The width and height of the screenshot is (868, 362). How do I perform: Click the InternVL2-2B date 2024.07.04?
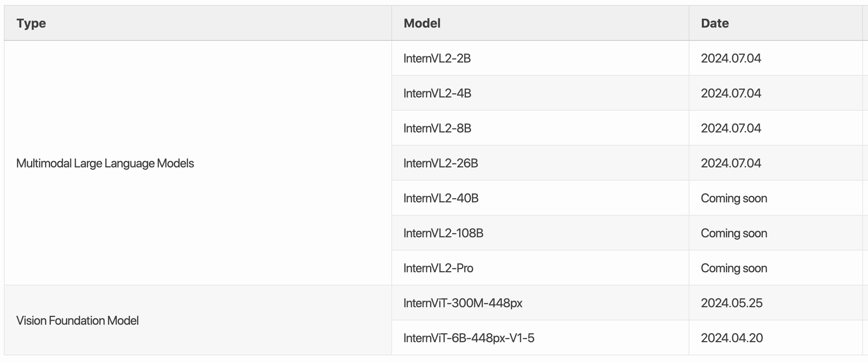731,58
